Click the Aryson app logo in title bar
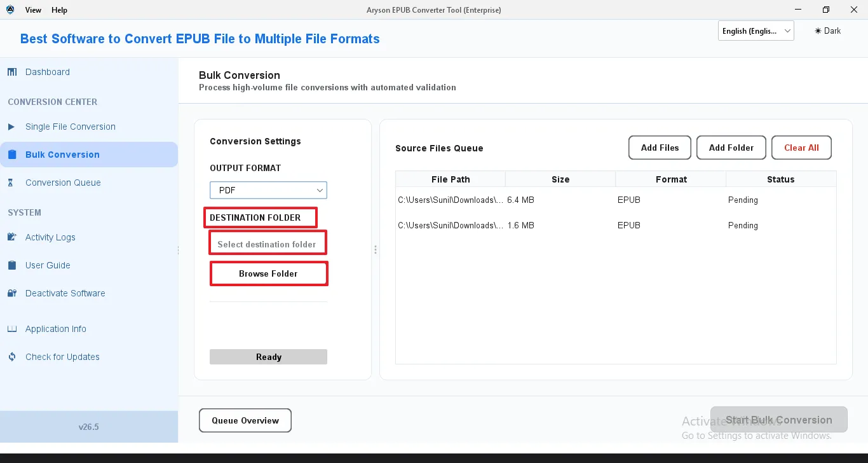 [10, 10]
